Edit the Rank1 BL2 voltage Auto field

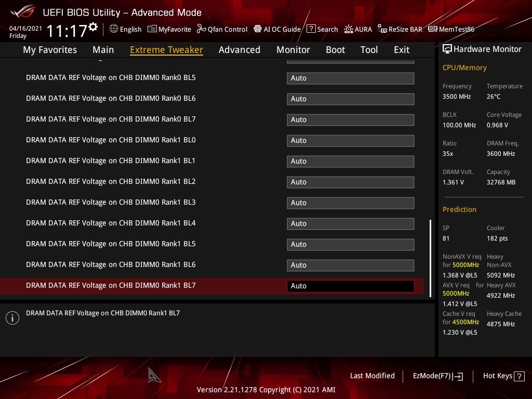pyautogui.click(x=351, y=182)
